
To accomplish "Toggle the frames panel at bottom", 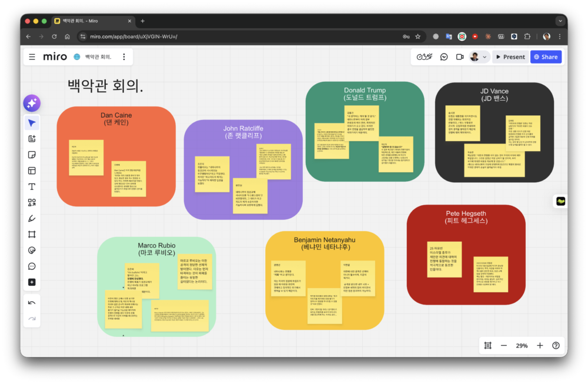I will (487, 346).
